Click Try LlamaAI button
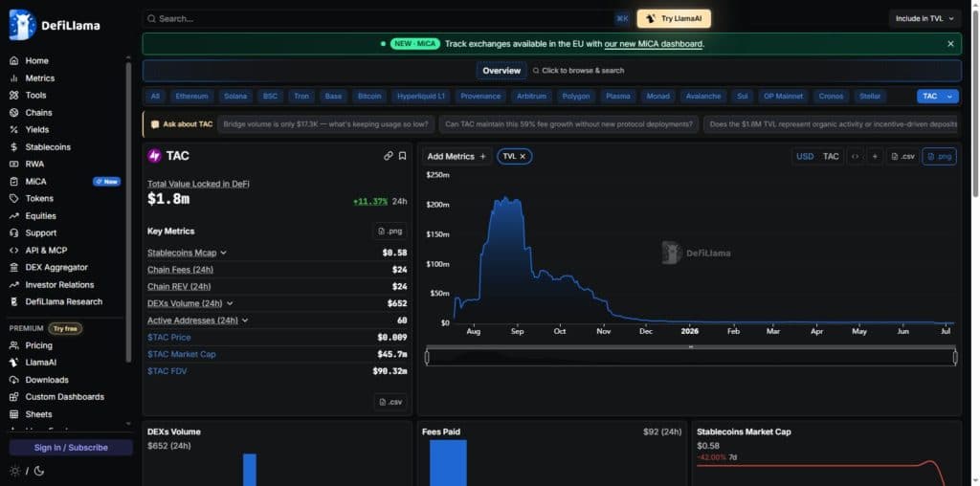Viewport: 980px width, 486px height. click(674, 19)
